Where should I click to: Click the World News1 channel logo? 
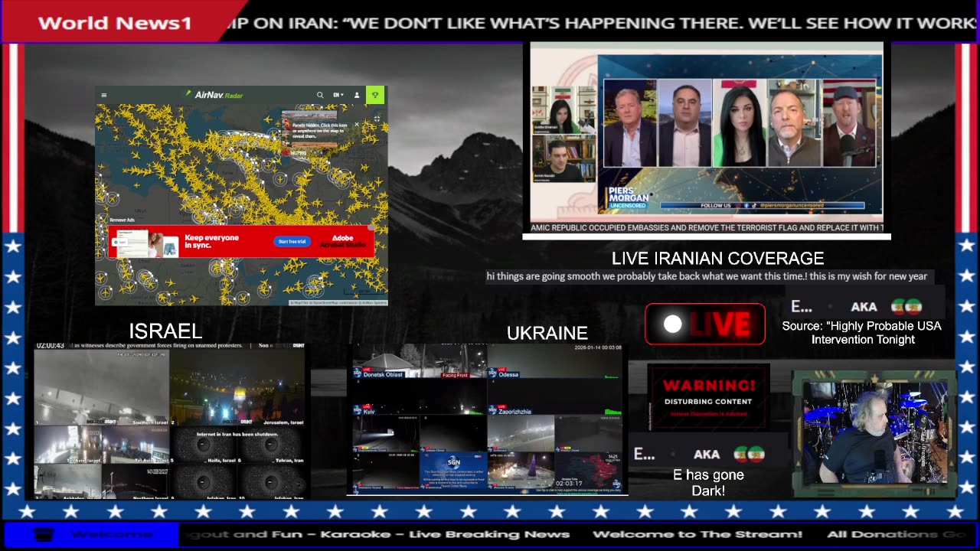point(115,23)
